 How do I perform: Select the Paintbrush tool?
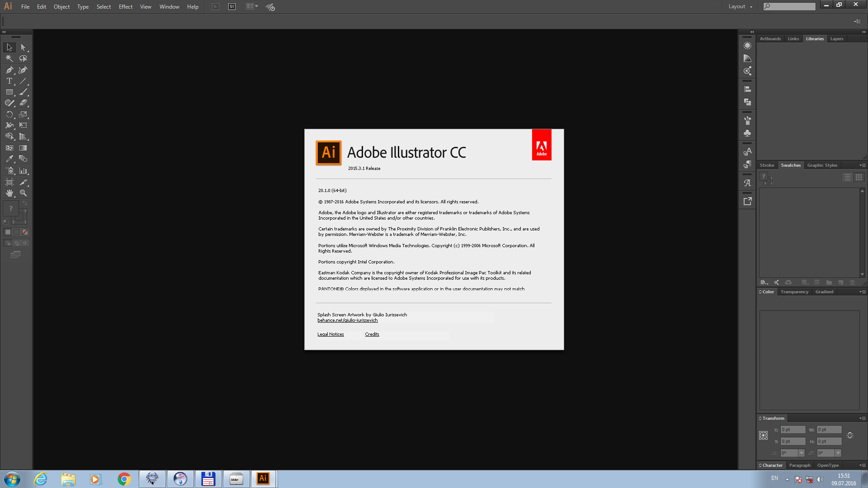[23, 92]
